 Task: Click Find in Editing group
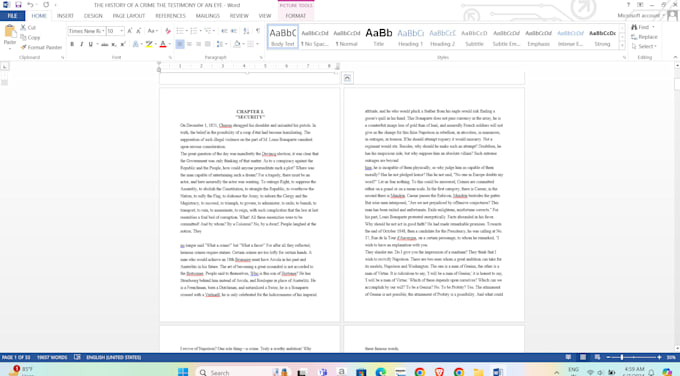[x=642, y=27]
